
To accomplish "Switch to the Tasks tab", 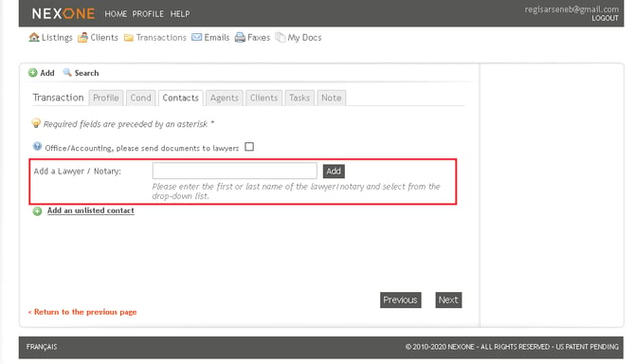I will pos(299,98).
